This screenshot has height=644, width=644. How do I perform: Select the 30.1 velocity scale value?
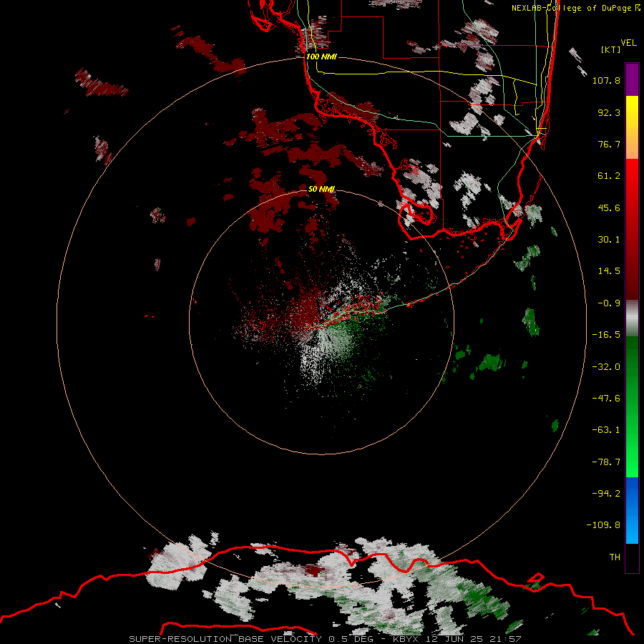[609, 240]
